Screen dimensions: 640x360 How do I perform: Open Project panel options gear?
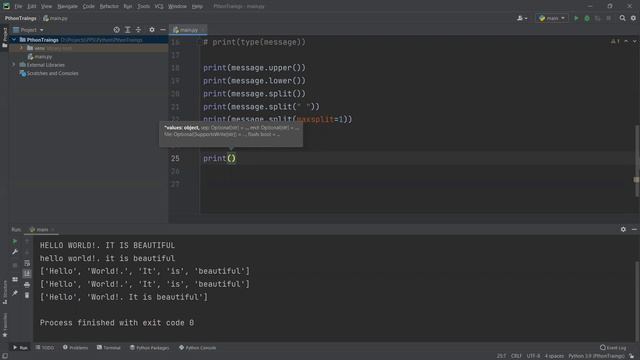pos(152,30)
